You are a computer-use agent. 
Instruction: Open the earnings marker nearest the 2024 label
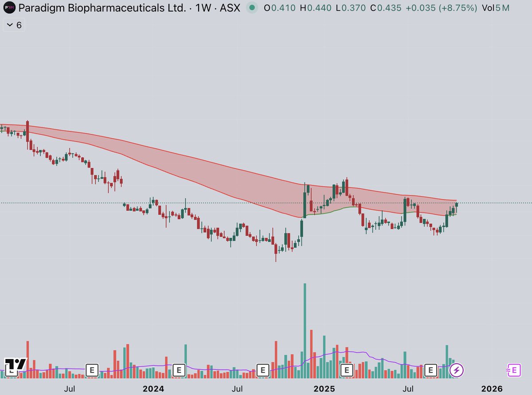(x=179, y=369)
